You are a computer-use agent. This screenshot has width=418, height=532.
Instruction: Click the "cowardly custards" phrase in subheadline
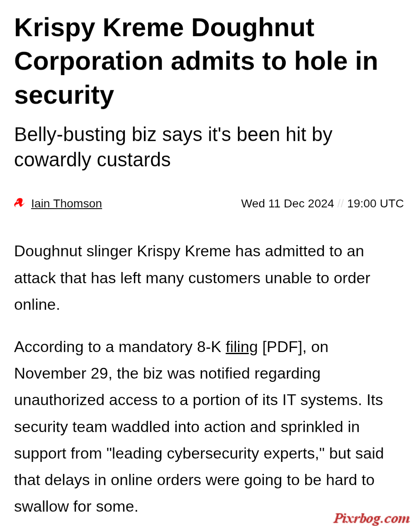click(92, 160)
